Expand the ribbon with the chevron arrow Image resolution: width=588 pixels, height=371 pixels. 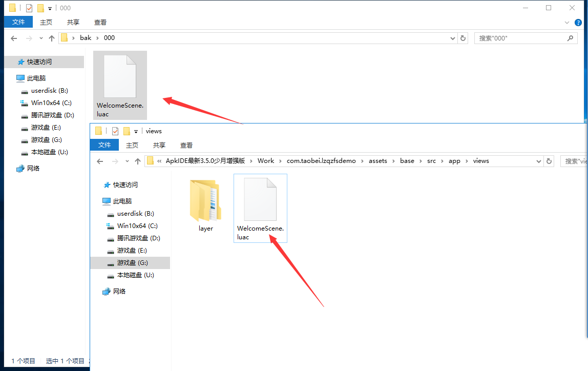click(567, 23)
